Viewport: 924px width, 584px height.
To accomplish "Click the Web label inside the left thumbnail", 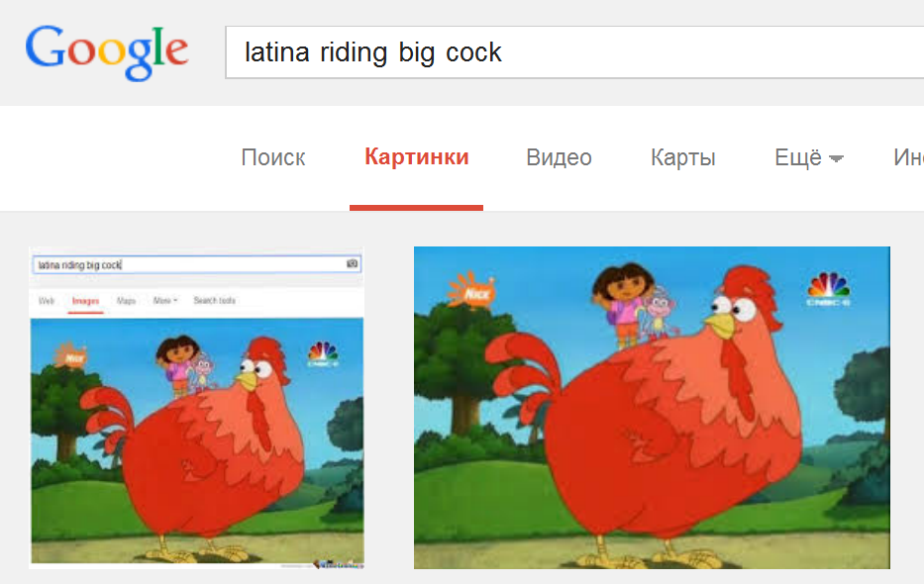I will [x=47, y=301].
